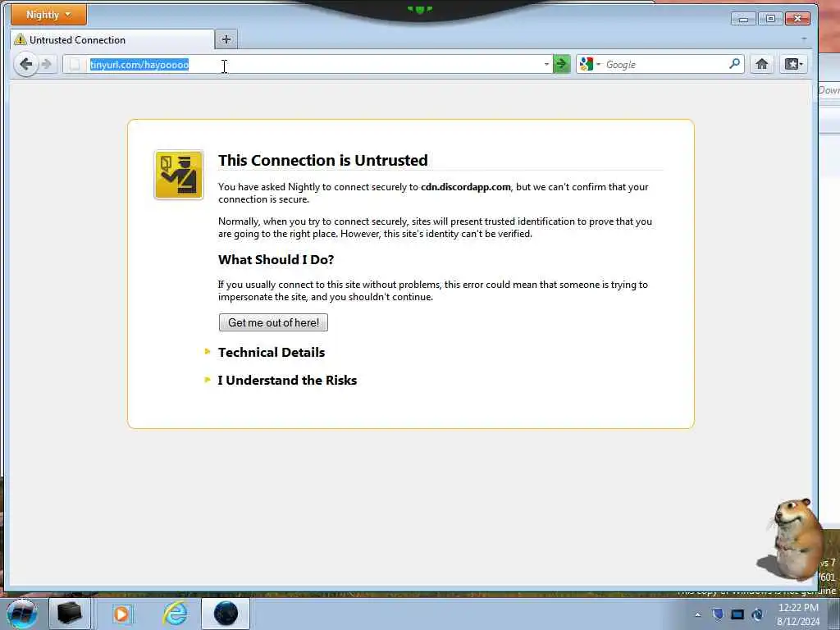This screenshot has width=840, height=630.
Task: Expand the Technical Details section
Action: 271,352
